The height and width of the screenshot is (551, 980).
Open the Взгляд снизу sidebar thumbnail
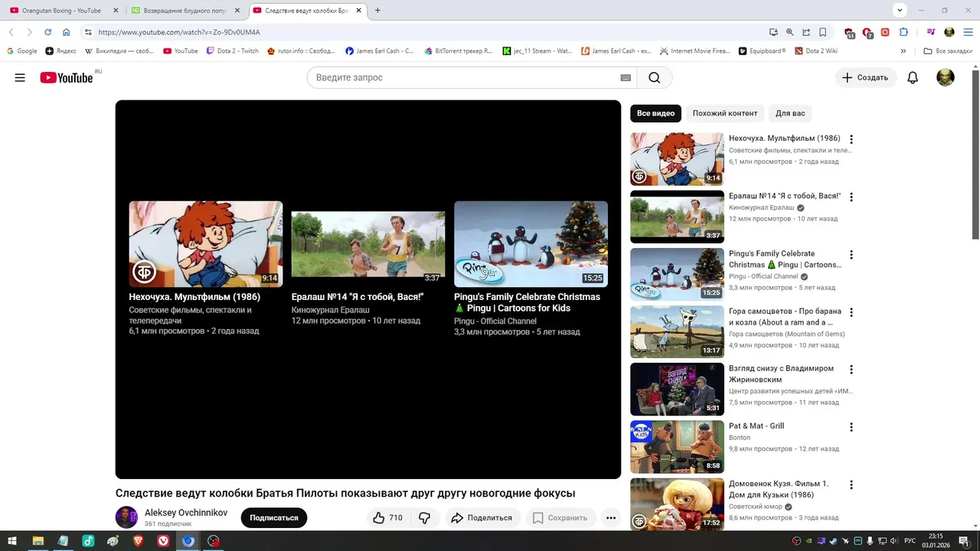tap(677, 389)
